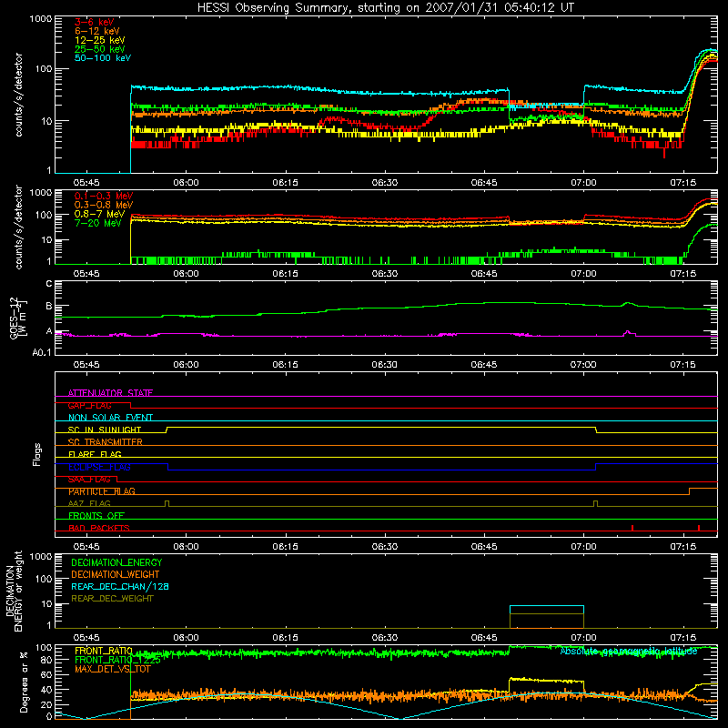Click the A0.1 tick label on GOES axis
Image resolution: width=728 pixels, height=728 pixels.
pyautogui.click(x=42, y=352)
